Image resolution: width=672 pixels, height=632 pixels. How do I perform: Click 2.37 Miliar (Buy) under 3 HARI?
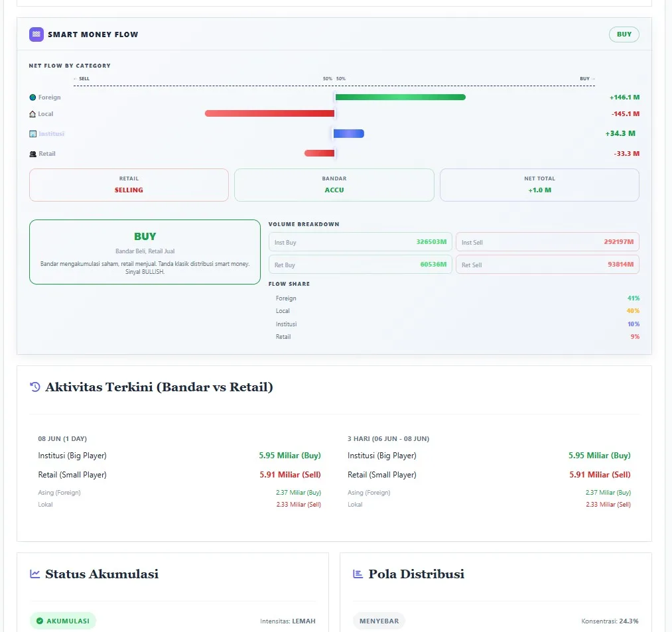coord(608,493)
